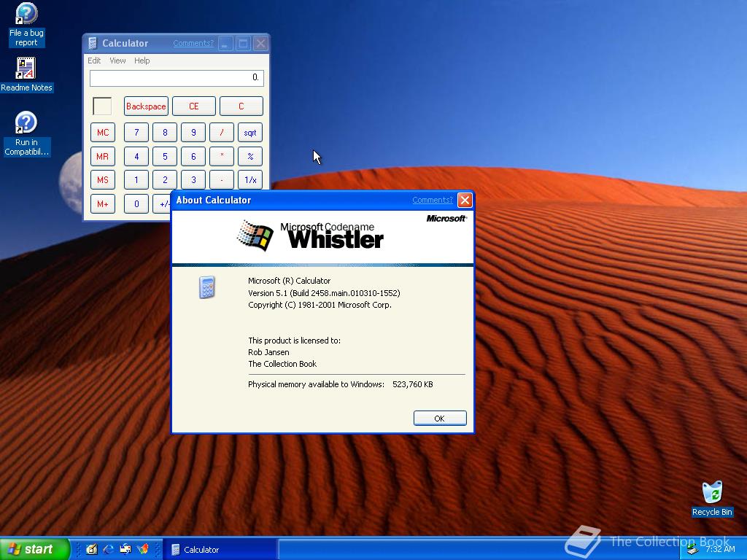This screenshot has width=747, height=560.
Task: Click the minus (-) button
Action: 222,180
